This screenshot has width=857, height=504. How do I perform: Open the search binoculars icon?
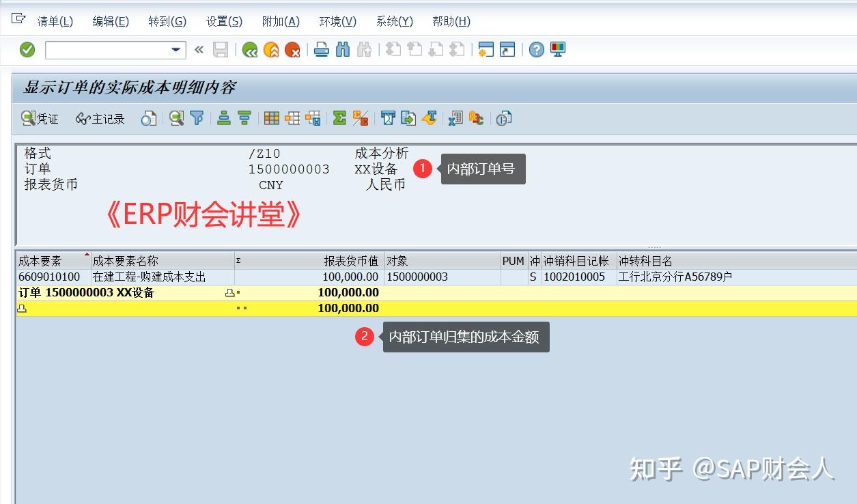click(x=343, y=48)
